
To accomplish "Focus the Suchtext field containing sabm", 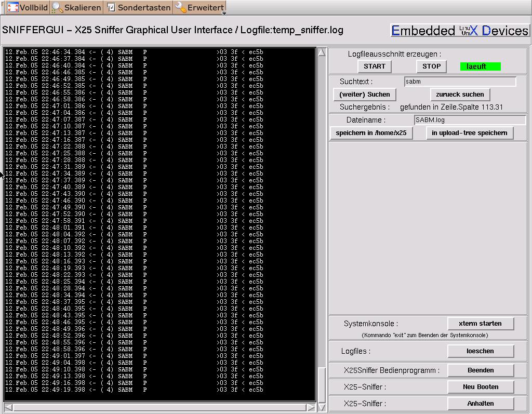I will tap(460, 82).
